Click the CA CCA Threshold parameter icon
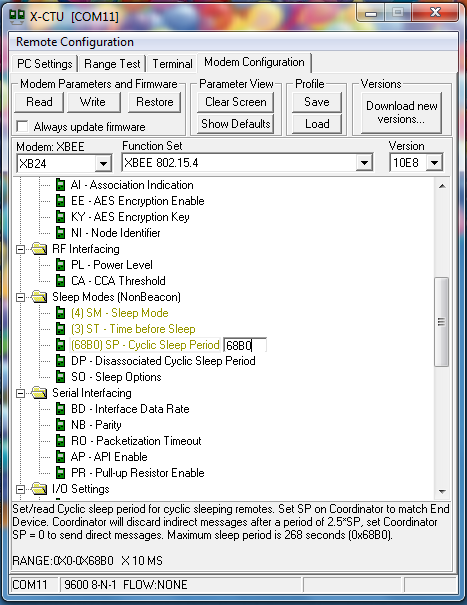Viewport: 467px width, 605px height. pyautogui.click(x=60, y=281)
